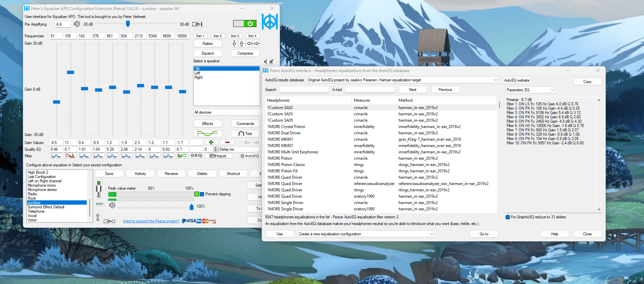Click the Copy button in AutoEQ window
644x284 pixels.
tap(587, 82)
